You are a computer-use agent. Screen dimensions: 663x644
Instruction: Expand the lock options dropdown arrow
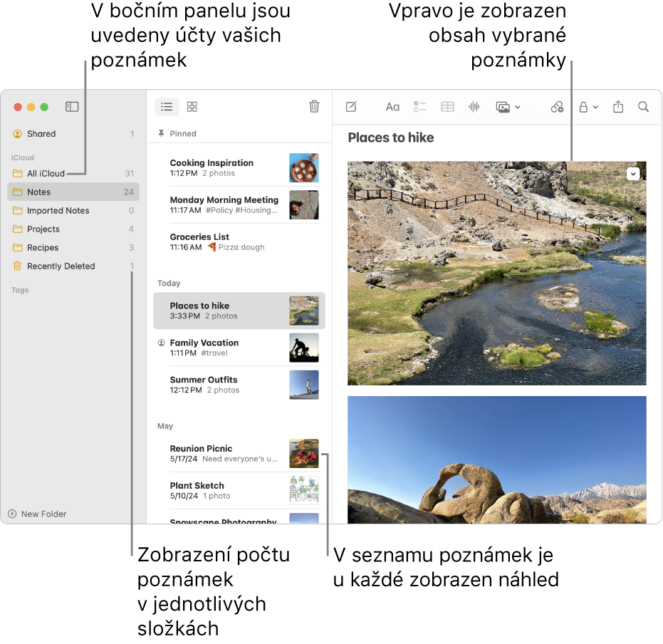pyautogui.click(x=595, y=107)
